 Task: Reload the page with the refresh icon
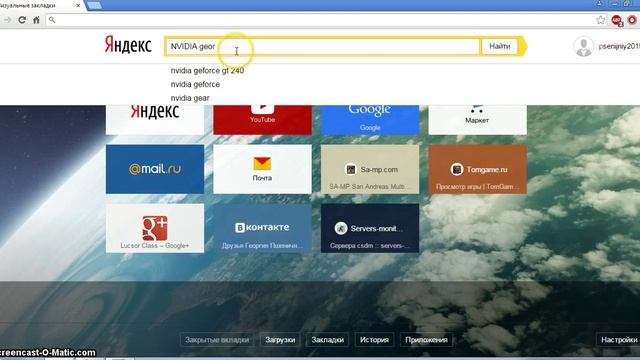(x=22, y=20)
